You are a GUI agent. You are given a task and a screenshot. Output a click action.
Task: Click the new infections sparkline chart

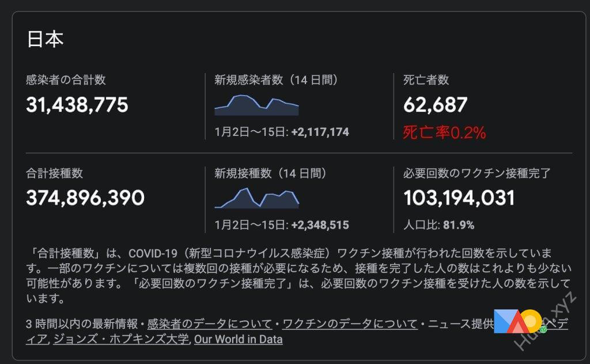coord(256,105)
